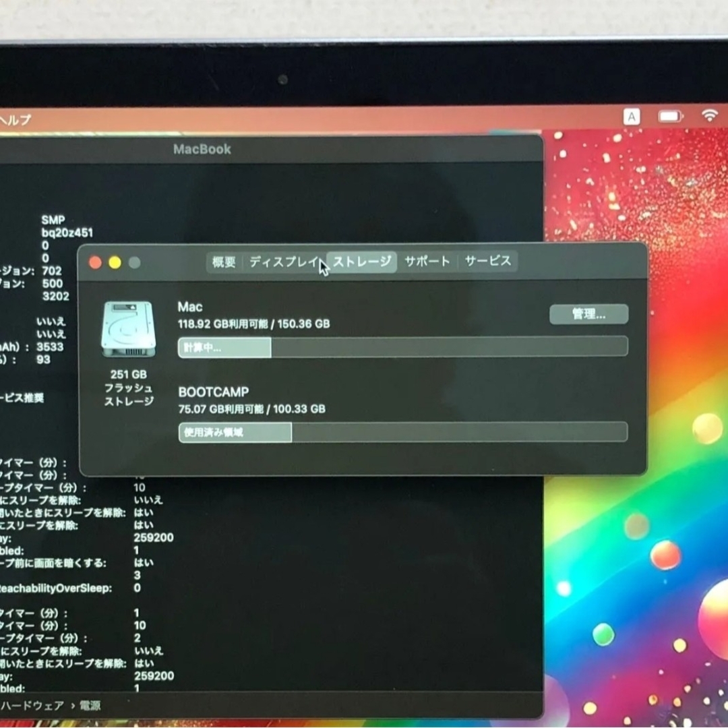Click bq20z451 value in System Information

pos(67,233)
